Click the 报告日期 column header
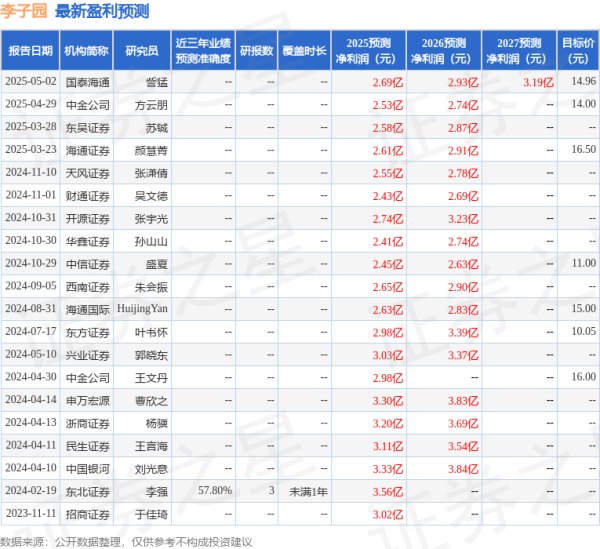Screen dimensions: 600x549 pos(29,49)
